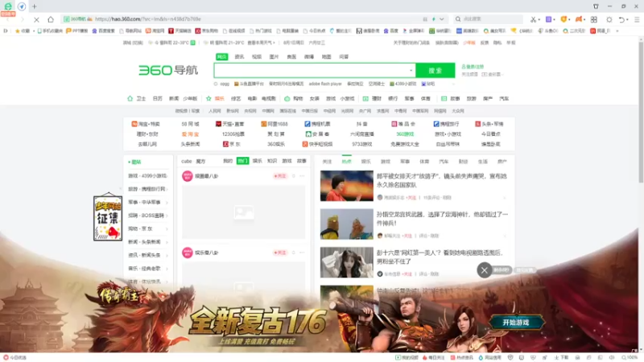Stop loading the current page
644x362 pixels.
(x=36, y=19)
